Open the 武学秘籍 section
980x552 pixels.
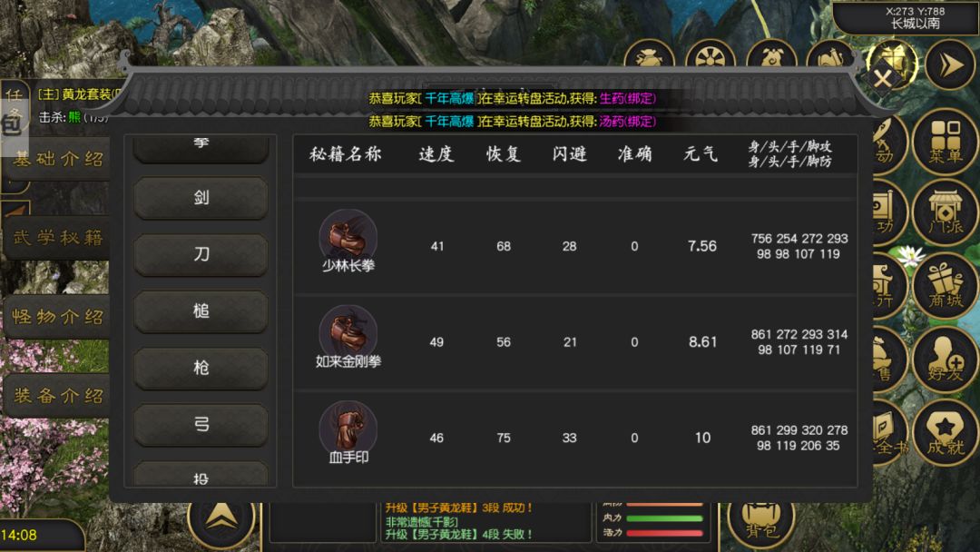[57, 238]
